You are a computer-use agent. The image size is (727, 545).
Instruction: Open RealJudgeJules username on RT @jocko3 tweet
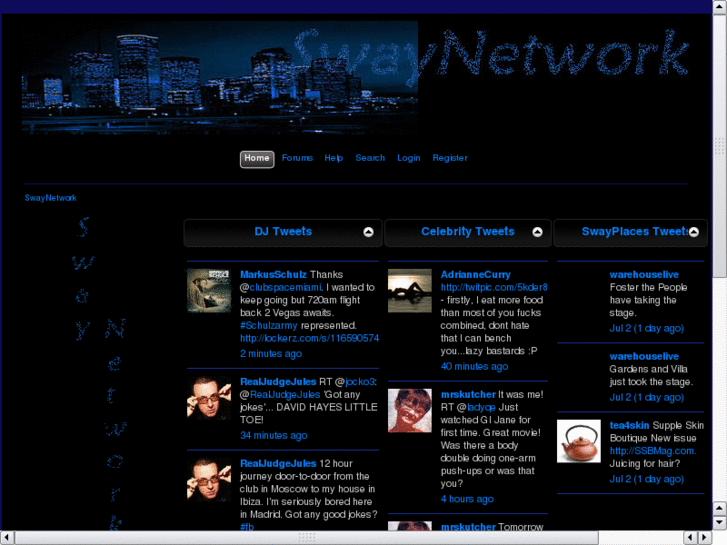pos(278,382)
